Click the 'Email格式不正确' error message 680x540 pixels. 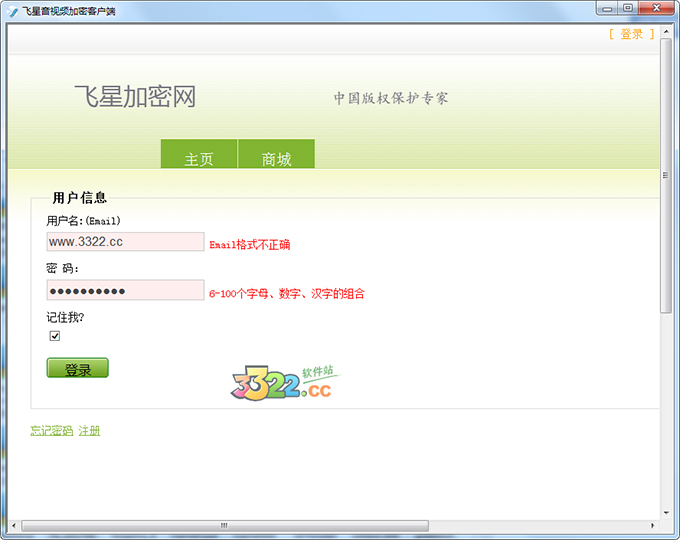250,245
